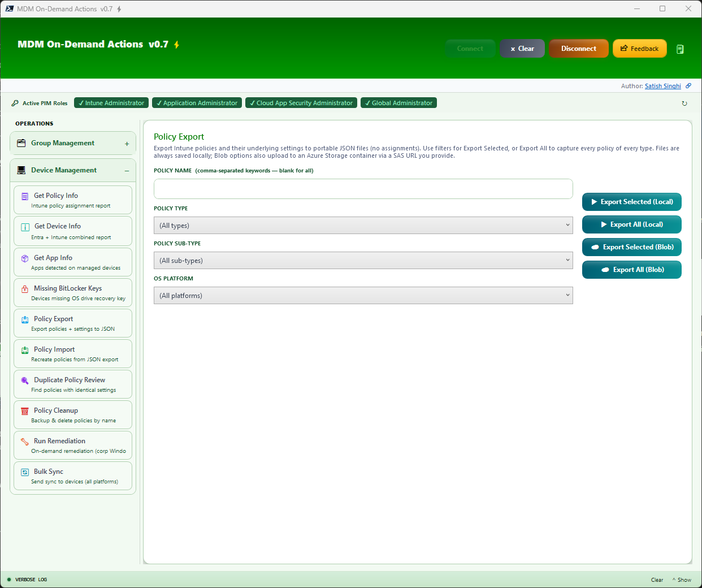Collapse the Device Management section with minus

click(127, 171)
